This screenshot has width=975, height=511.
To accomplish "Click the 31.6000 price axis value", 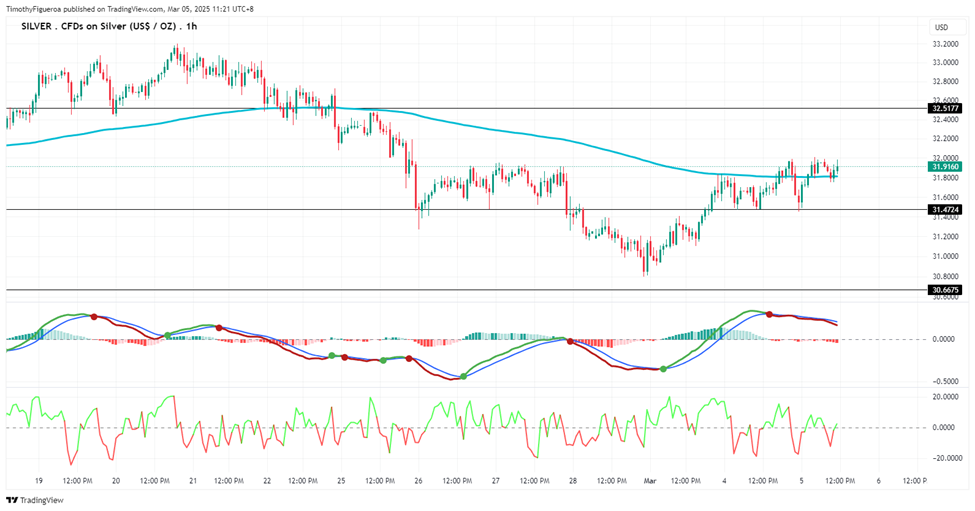I will (945, 198).
